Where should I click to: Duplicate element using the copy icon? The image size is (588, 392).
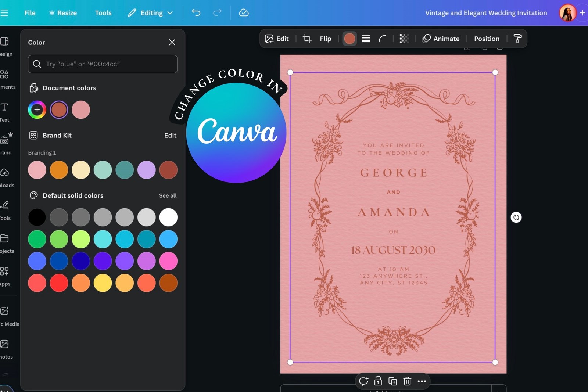coord(392,381)
